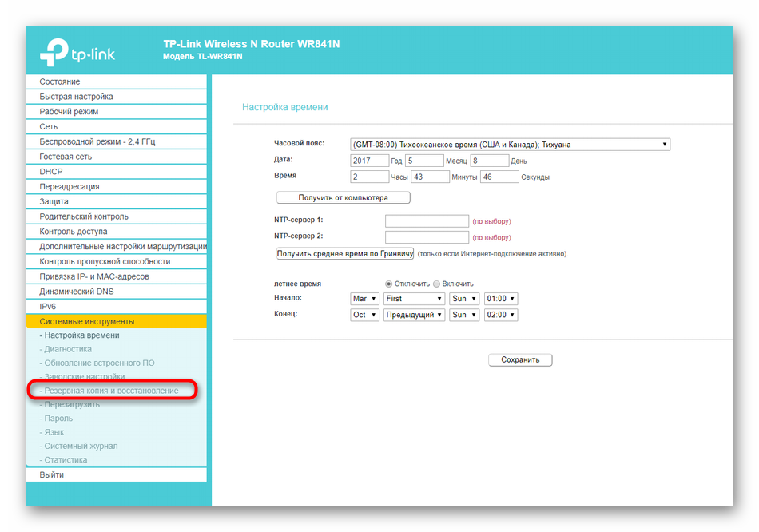Open the 'Родительский контроль' menu item
The width and height of the screenshot is (759, 532).
[84, 216]
